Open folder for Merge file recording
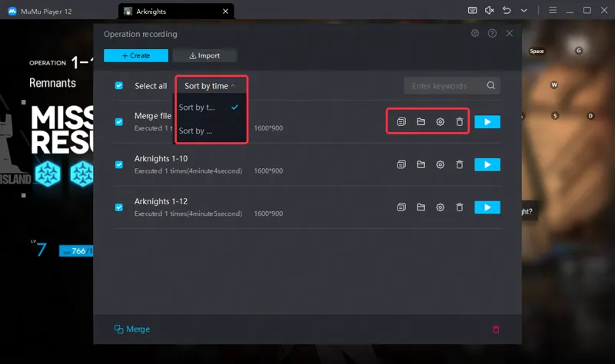The width and height of the screenshot is (615, 364). (421, 122)
